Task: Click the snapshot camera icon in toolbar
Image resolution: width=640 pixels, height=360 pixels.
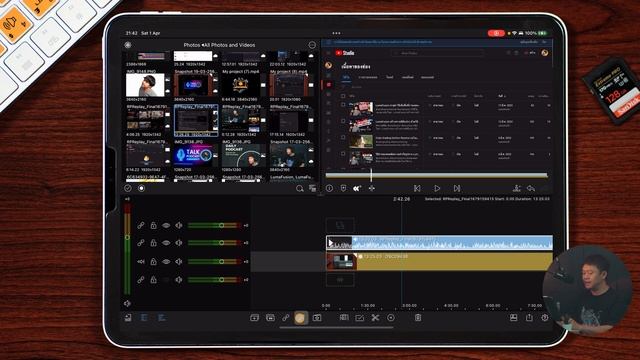Action: tap(317, 318)
